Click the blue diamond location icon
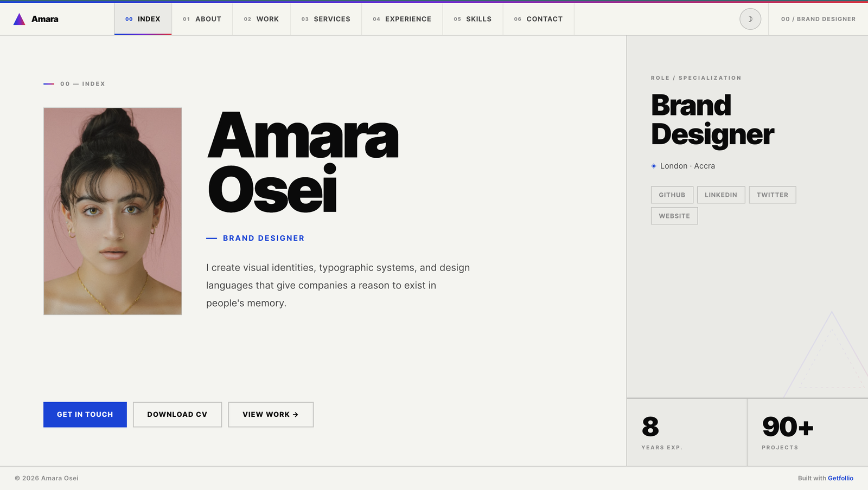Image resolution: width=868 pixels, height=490 pixels. pyautogui.click(x=654, y=166)
